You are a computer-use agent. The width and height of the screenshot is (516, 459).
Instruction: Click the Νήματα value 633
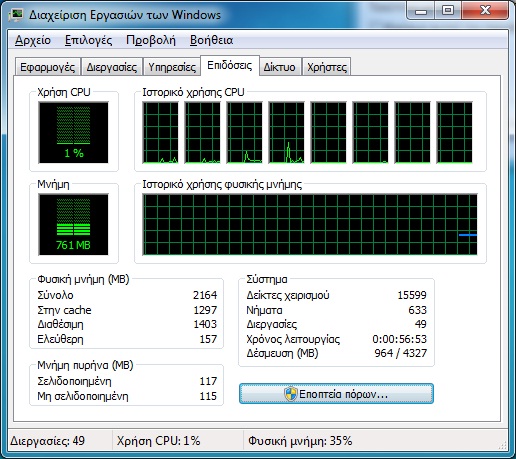[418, 310]
